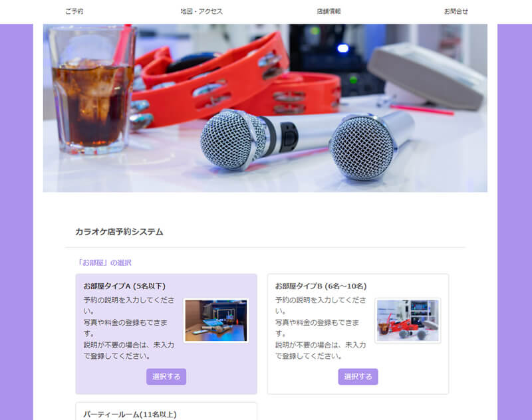Click the gray device at banner's right edge

point(426,73)
